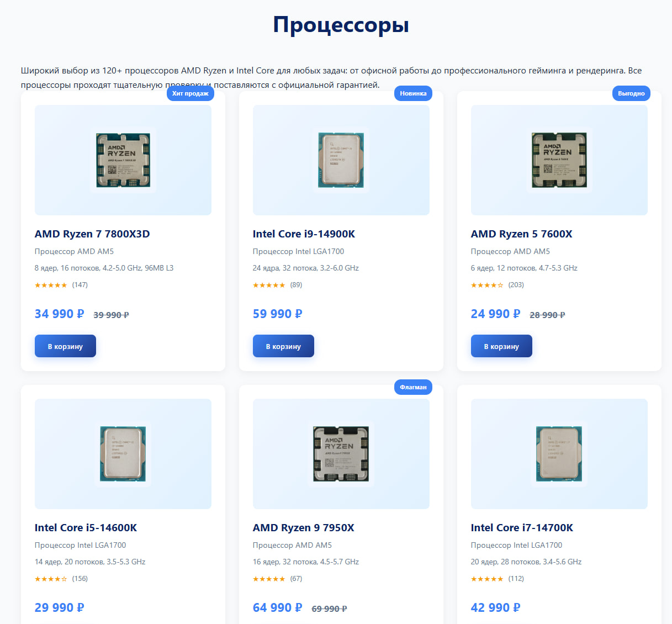Viewport: 672px width, 624px height.
Task: Click the 'Хит продаж' badge
Action: coord(190,93)
